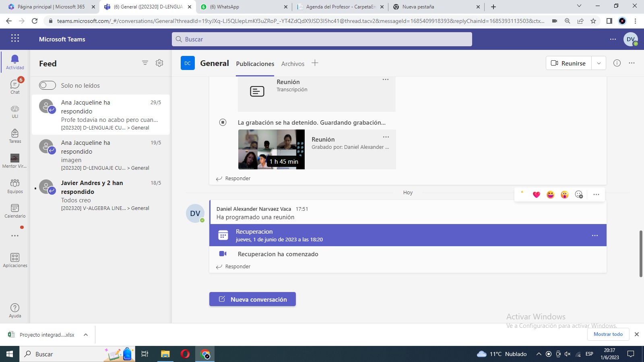Image resolution: width=644 pixels, height=362 pixels.
Task: Open Aplicaciones in the sidebar
Action: (x=15, y=260)
